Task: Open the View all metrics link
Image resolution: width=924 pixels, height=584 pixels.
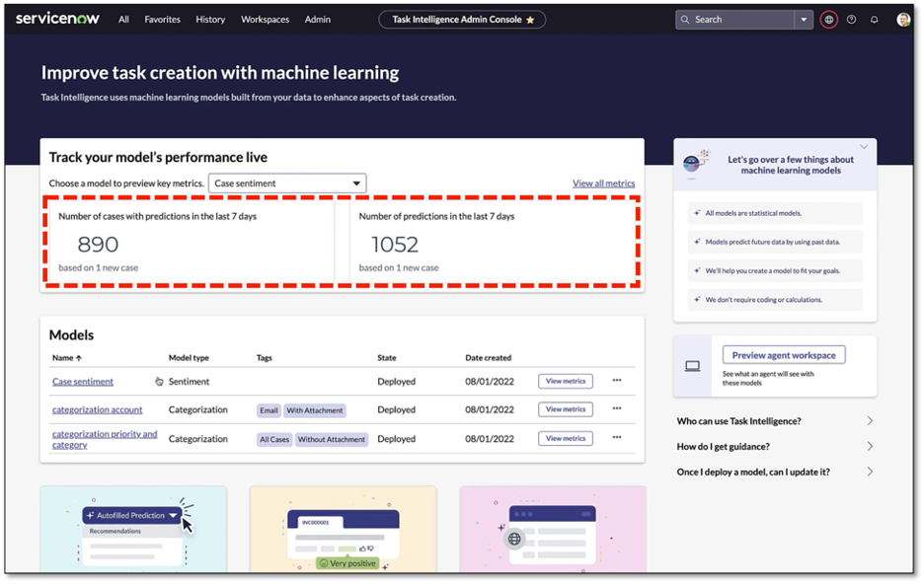Action: coord(604,183)
